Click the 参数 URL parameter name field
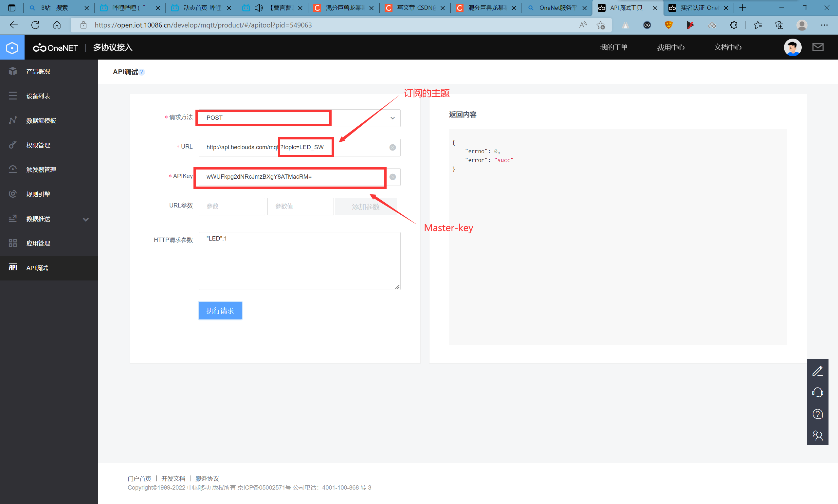 coord(232,206)
